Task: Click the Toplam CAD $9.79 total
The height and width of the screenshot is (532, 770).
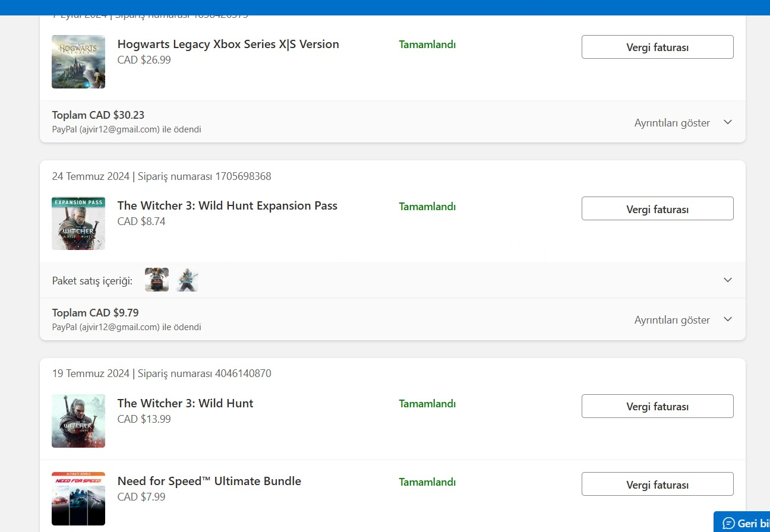Action: [x=95, y=313]
